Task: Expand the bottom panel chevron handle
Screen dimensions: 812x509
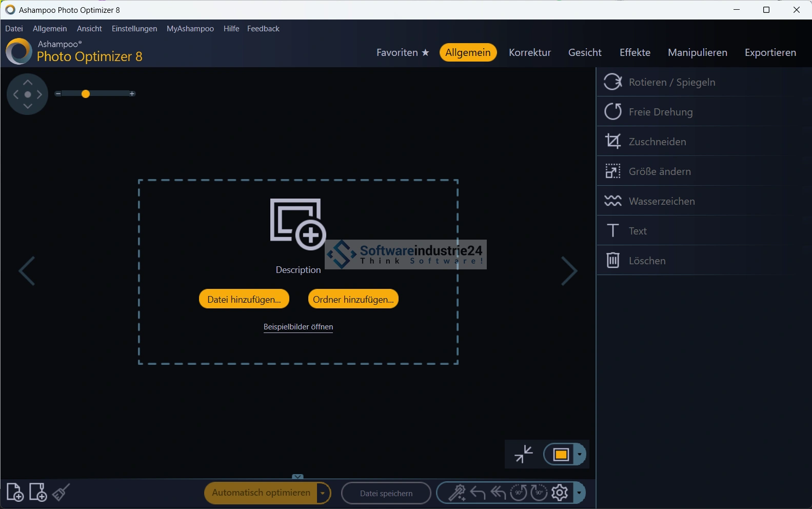Action: click(x=298, y=477)
